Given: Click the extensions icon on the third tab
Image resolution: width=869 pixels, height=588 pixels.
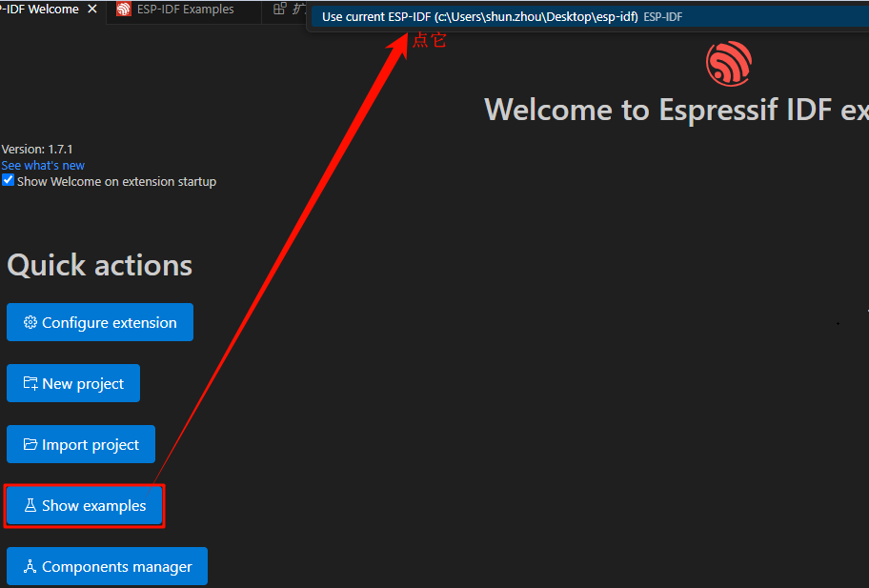Looking at the screenshot, I should [280, 9].
